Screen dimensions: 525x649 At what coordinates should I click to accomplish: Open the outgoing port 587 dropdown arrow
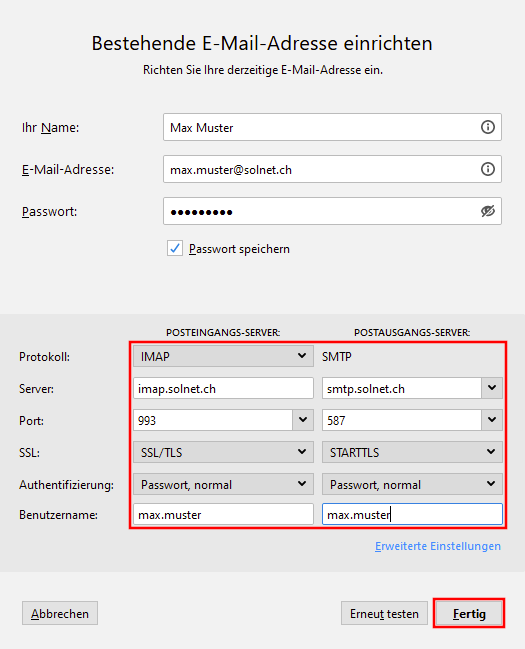tap(492, 420)
